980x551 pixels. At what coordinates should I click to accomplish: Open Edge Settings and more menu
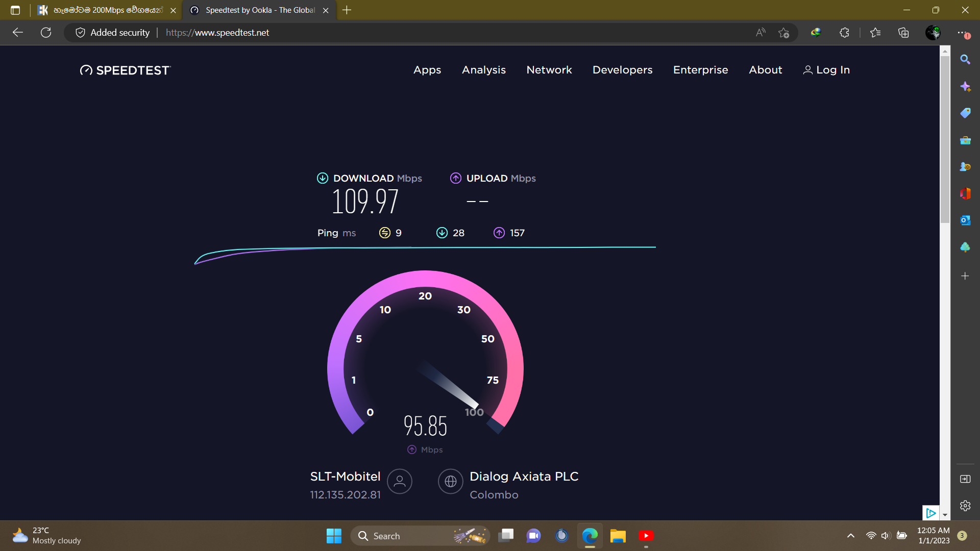(x=963, y=33)
